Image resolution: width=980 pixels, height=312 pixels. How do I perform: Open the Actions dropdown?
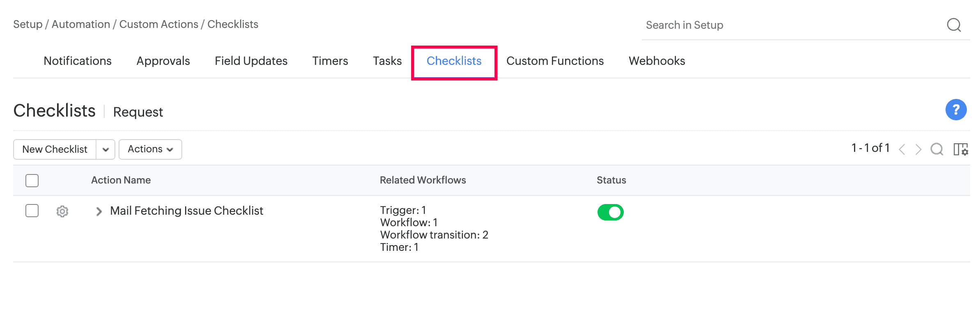click(150, 149)
